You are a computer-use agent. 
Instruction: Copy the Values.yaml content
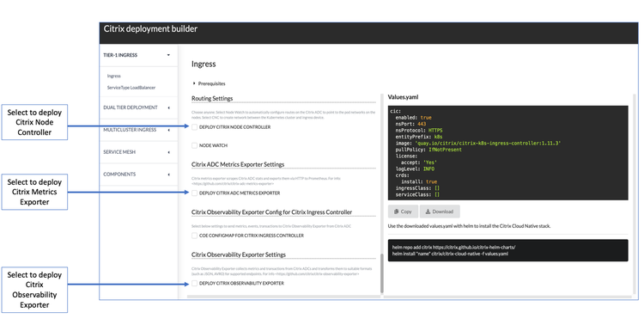coord(403,212)
